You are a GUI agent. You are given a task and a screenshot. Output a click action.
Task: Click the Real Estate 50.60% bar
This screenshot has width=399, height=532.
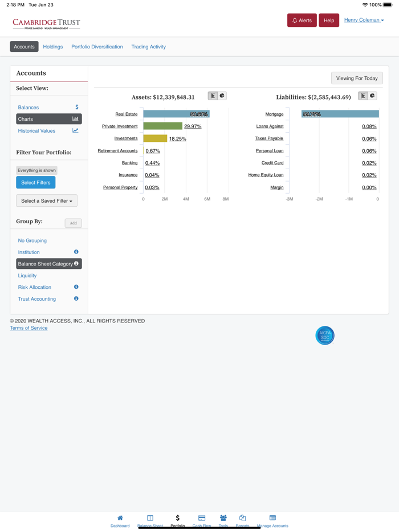177,114
